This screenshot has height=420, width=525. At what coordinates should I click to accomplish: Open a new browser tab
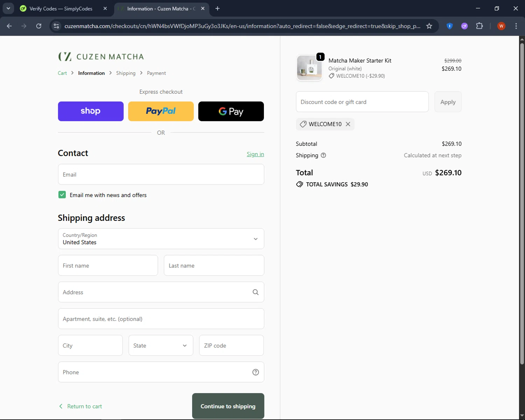click(217, 8)
